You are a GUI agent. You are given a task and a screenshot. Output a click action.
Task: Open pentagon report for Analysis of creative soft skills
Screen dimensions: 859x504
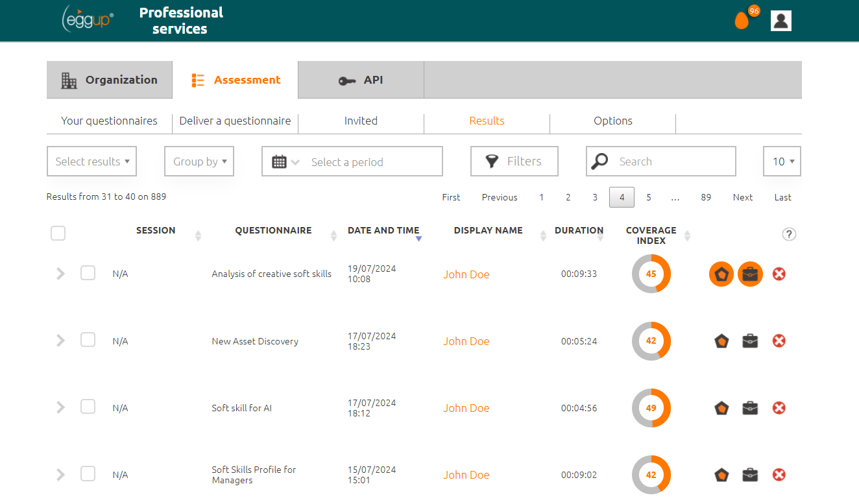[x=721, y=274]
